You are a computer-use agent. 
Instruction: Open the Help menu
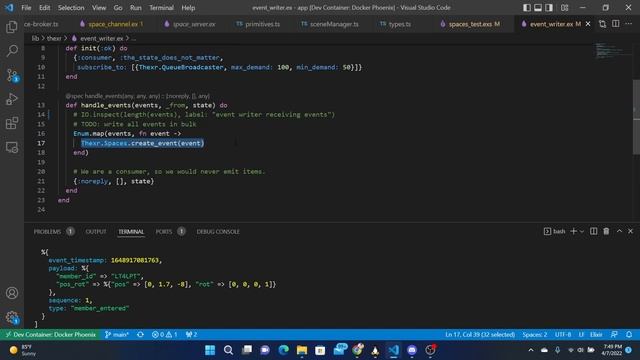coord(188,8)
